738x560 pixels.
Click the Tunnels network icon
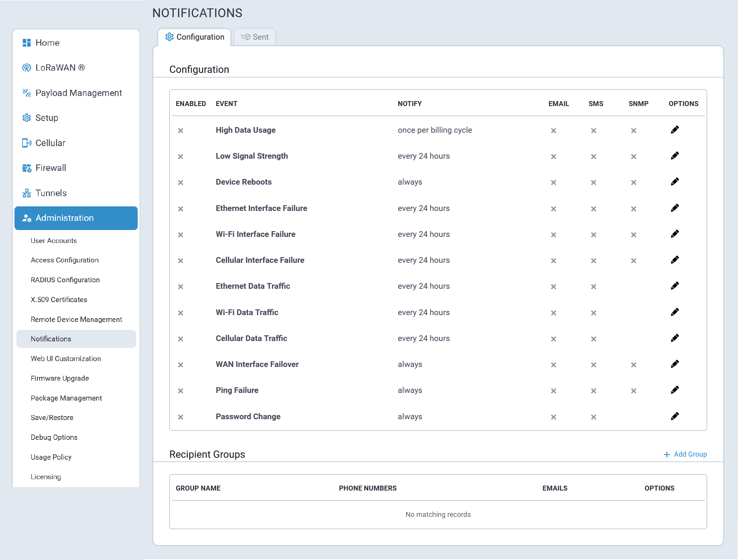(26, 193)
